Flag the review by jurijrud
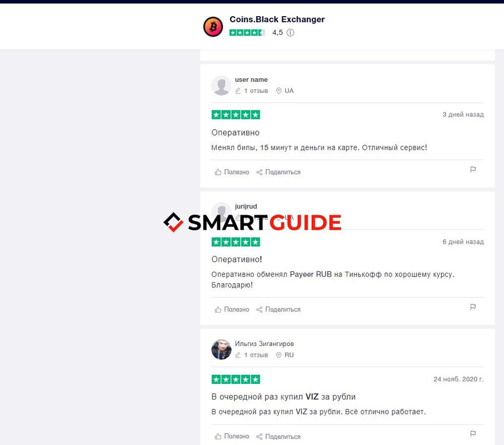The width and height of the screenshot is (504, 445). click(473, 307)
